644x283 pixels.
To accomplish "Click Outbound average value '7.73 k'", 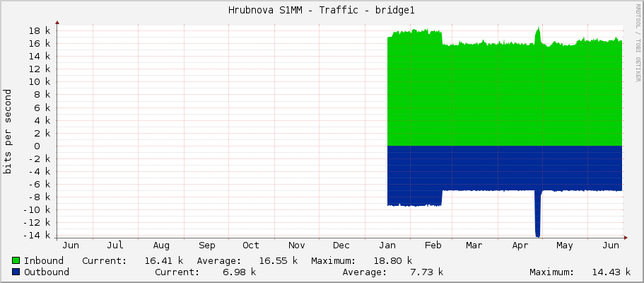I will 427,272.
